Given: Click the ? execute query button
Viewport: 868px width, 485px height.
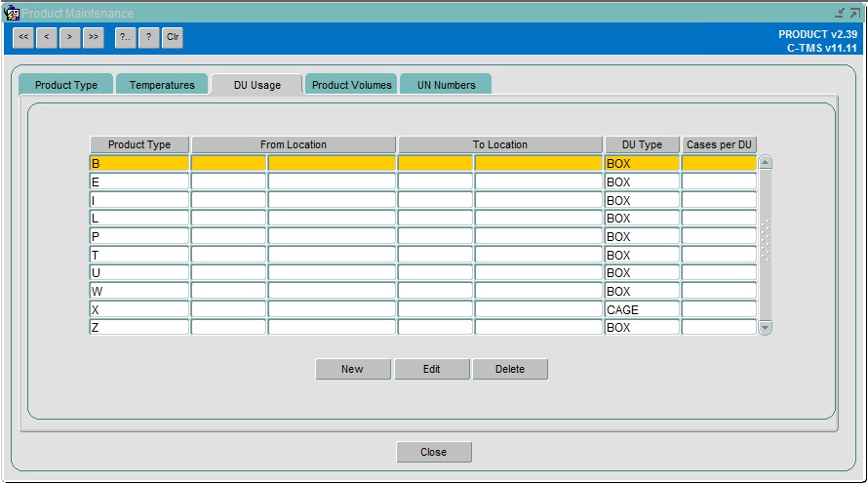Looking at the screenshot, I should point(149,38).
